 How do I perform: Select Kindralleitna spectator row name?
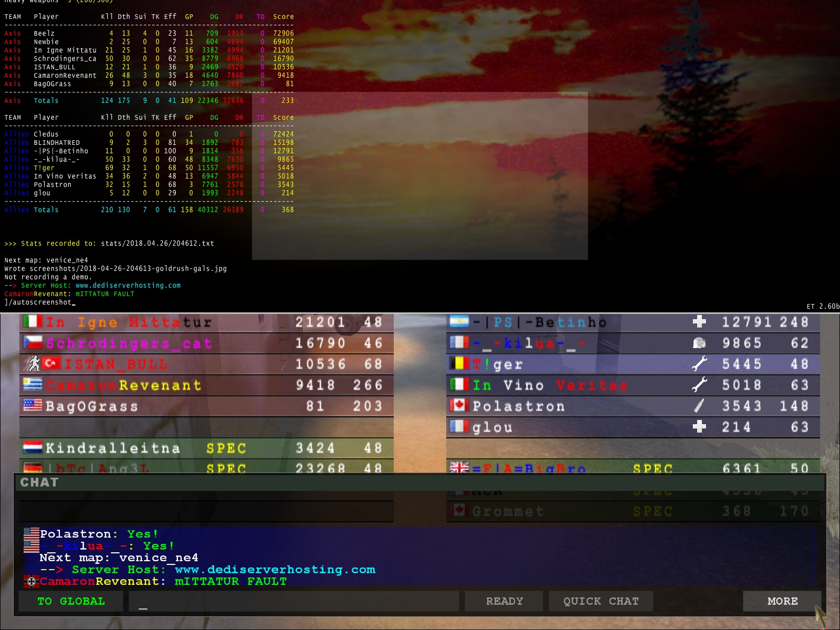pos(113,448)
